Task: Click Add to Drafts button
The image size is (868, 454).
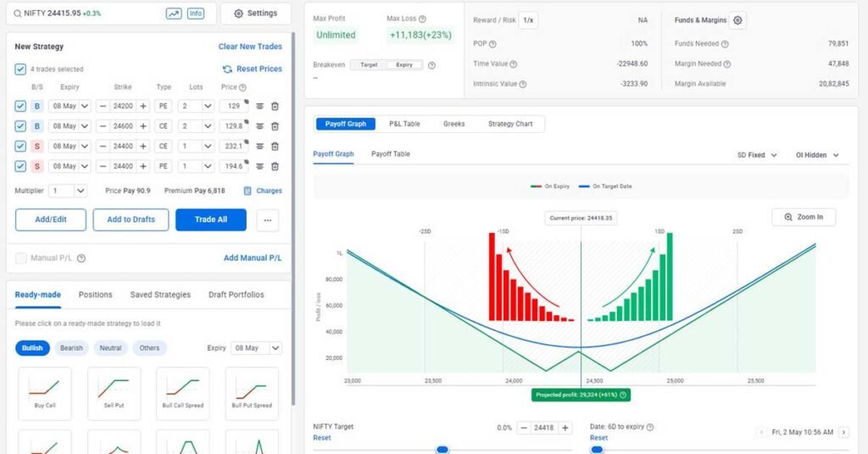Action: coord(131,219)
